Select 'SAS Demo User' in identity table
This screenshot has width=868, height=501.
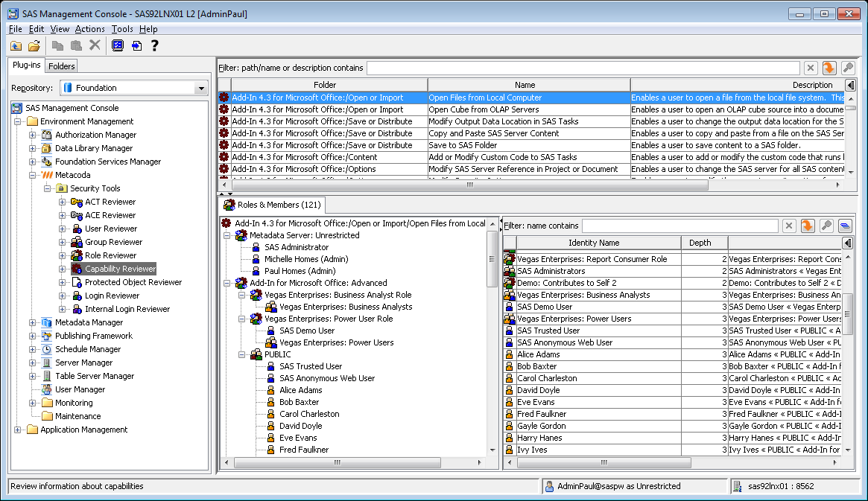[x=673, y=307]
